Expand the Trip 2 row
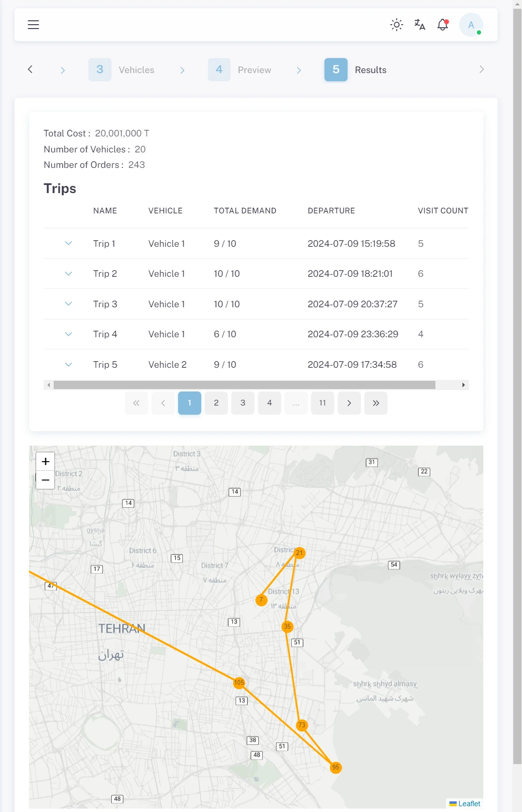 point(69,274)
